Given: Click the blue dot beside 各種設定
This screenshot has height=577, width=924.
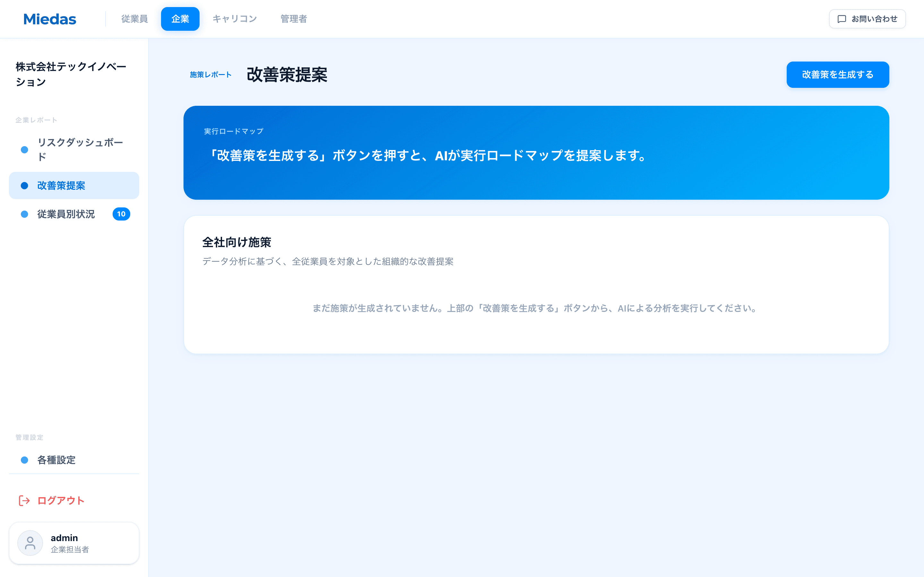Looking at the screenshot, I should coord(24,460).
